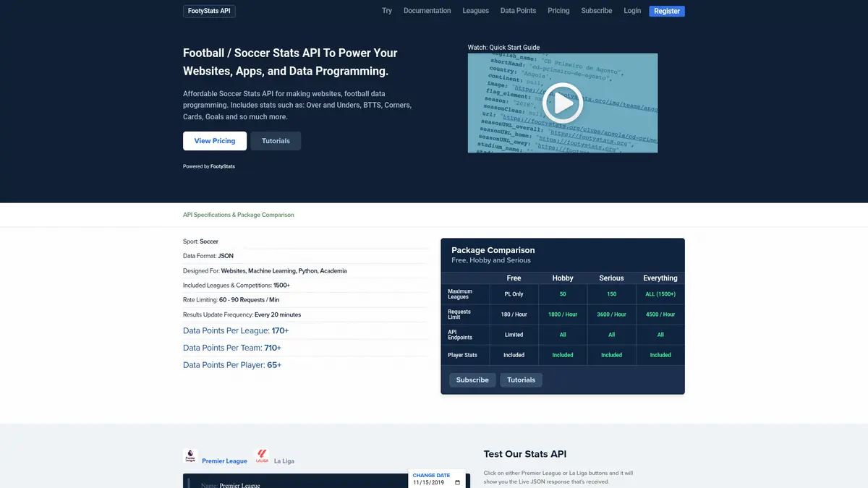Click 'Data Points Per Player: 65+' text
Viewport: 868px width, 488px height.
coord(232,365)
